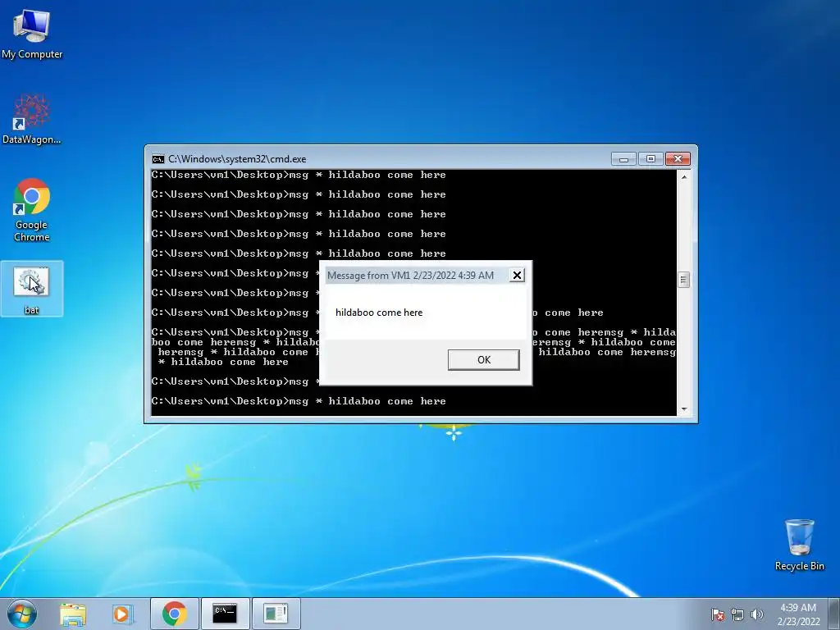Close the Message from VM1 dialog
The image size is (840, 630).
[517, 276]
